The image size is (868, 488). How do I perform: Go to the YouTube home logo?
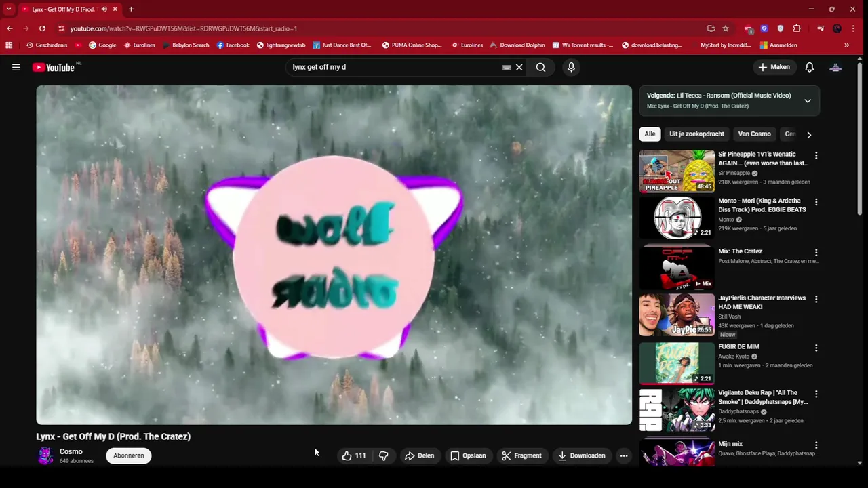[x=54, y=67]
